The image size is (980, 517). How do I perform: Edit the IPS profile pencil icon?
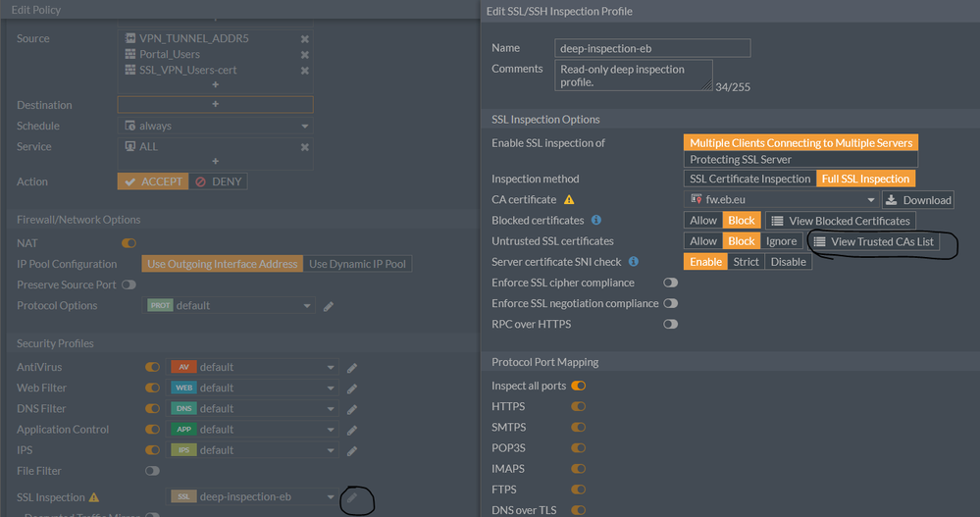click(351, 450)
